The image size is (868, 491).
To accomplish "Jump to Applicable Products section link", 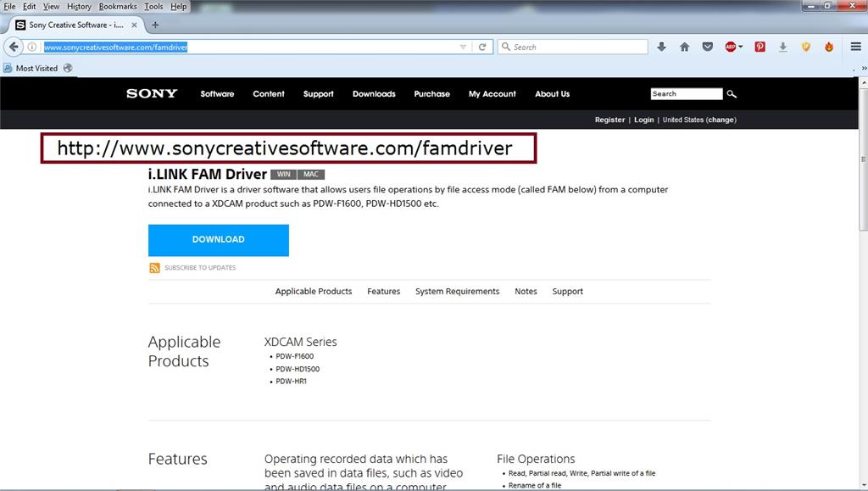I will coord(314,291).
